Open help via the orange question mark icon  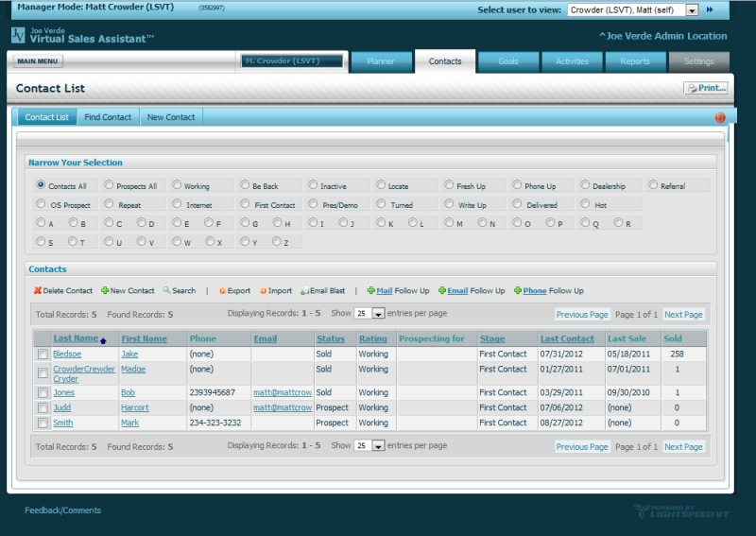click(720, 118)
